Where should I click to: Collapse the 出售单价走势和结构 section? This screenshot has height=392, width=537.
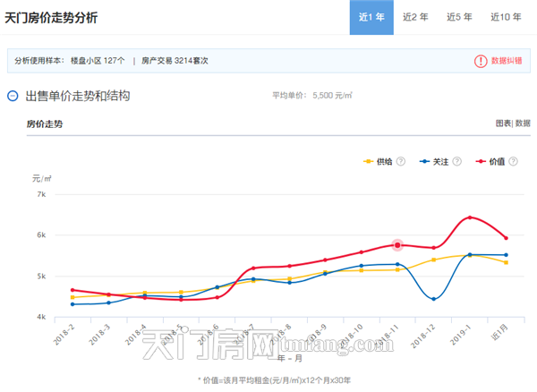point(13,96)
